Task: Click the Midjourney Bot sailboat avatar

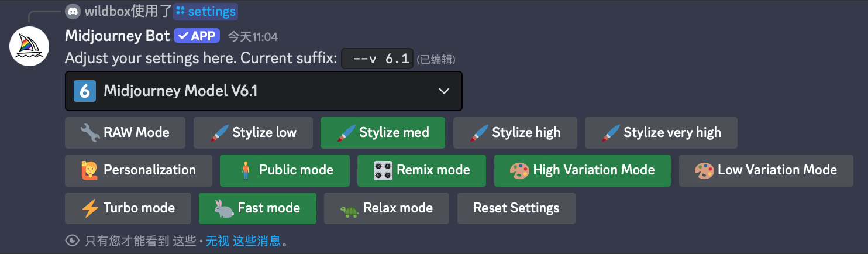Action: (x=29, y=46)
